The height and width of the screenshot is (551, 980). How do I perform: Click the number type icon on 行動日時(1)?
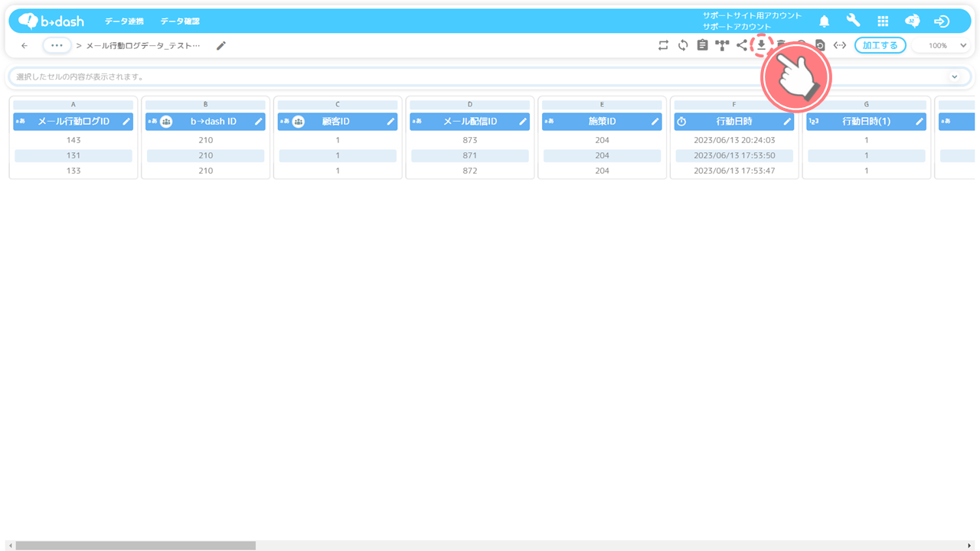(814, 122)
